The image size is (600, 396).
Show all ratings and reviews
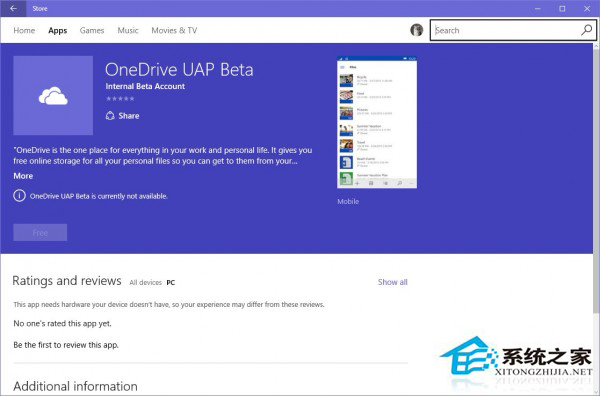coord(393,282)
